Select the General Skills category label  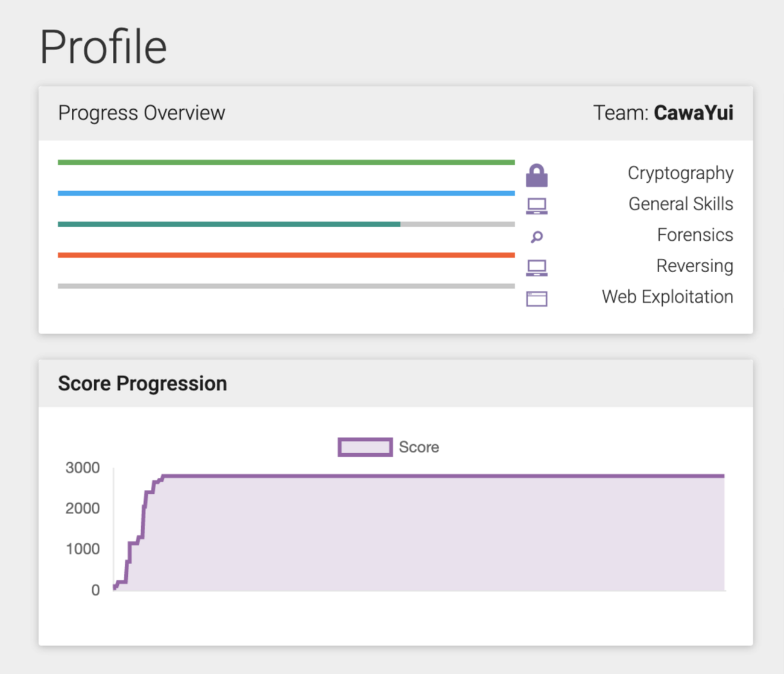680,204
